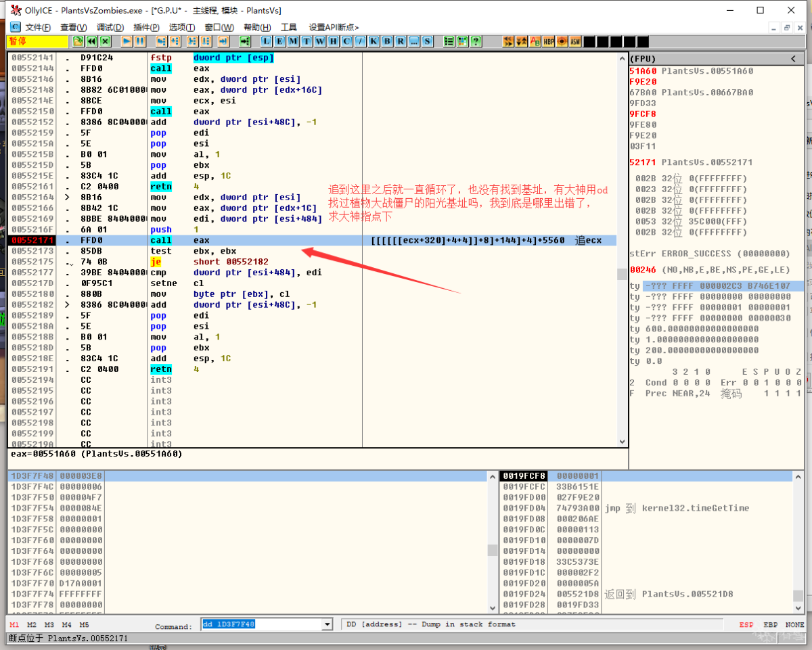Click the disassembly pane vertical scrollbar thumb

622,274
